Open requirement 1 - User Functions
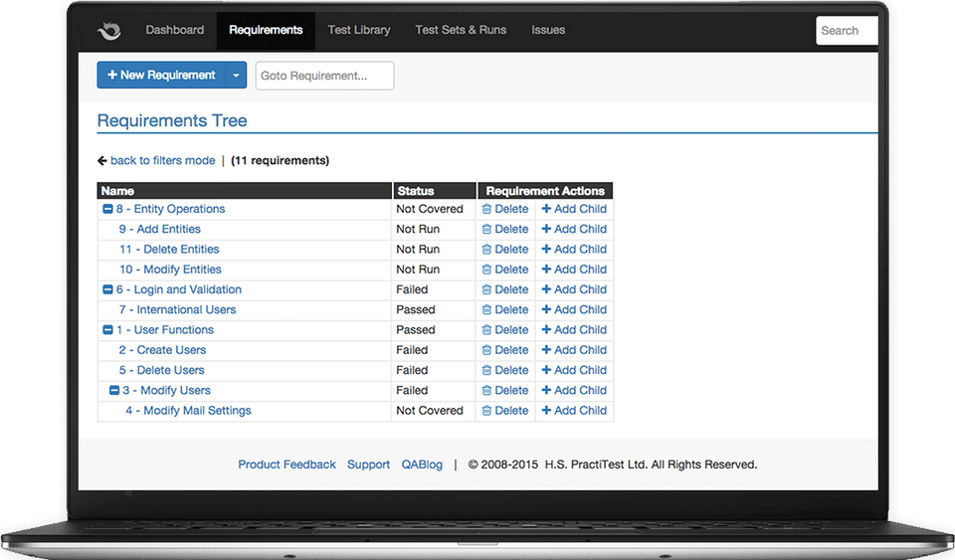This screenshot has width=955, height=560. coord(165,330)
